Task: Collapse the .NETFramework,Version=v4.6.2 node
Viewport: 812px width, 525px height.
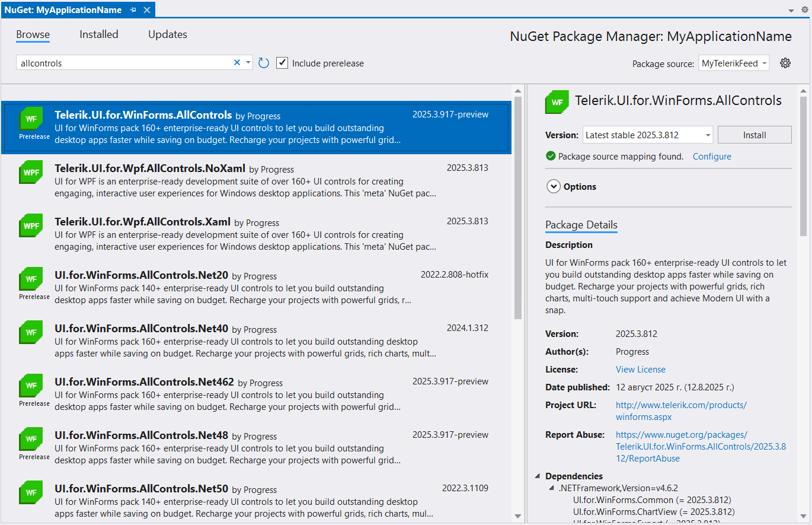Action: tap(552, 488)
